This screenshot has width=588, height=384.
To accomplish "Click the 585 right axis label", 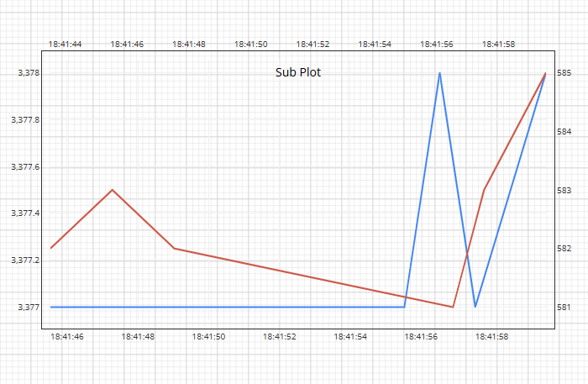I will point(564,74).
